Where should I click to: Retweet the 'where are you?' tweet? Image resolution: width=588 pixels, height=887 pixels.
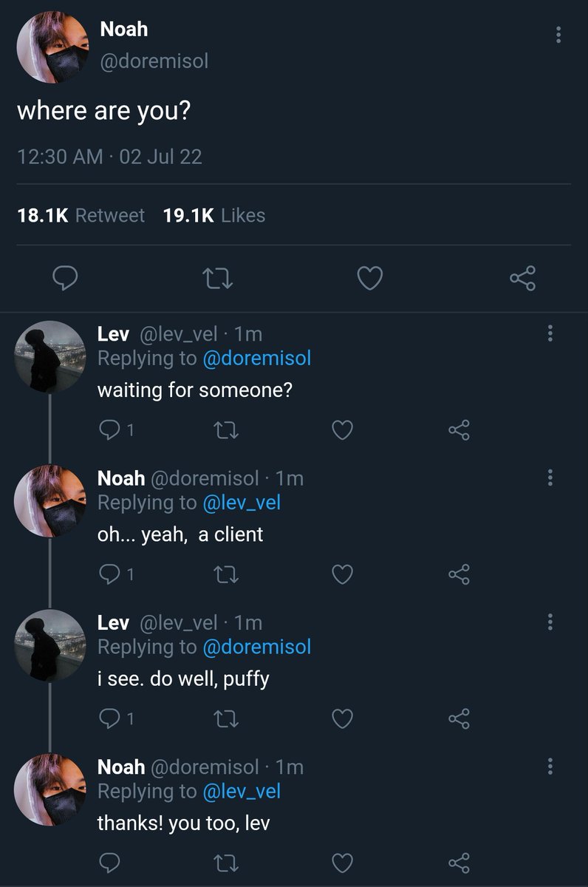click(218, 279)
